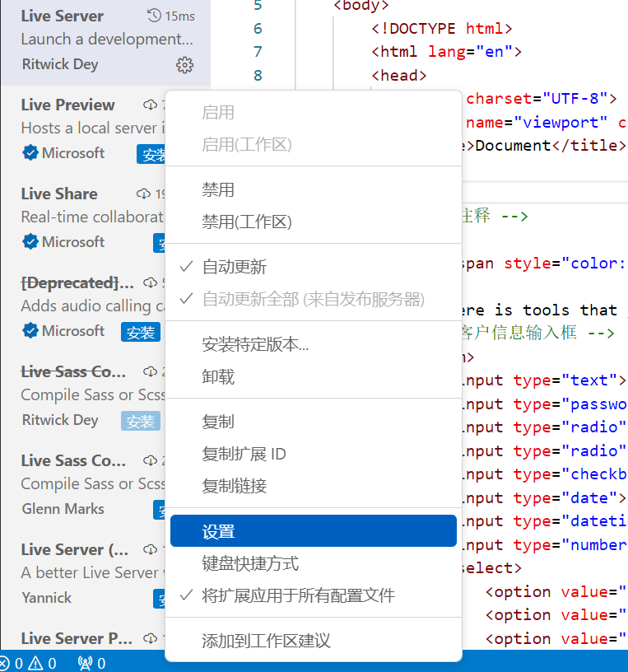Viewport: 628px width, 672px height.
Task: Select the Live Server extension entry
Action: tap(106, 41)
